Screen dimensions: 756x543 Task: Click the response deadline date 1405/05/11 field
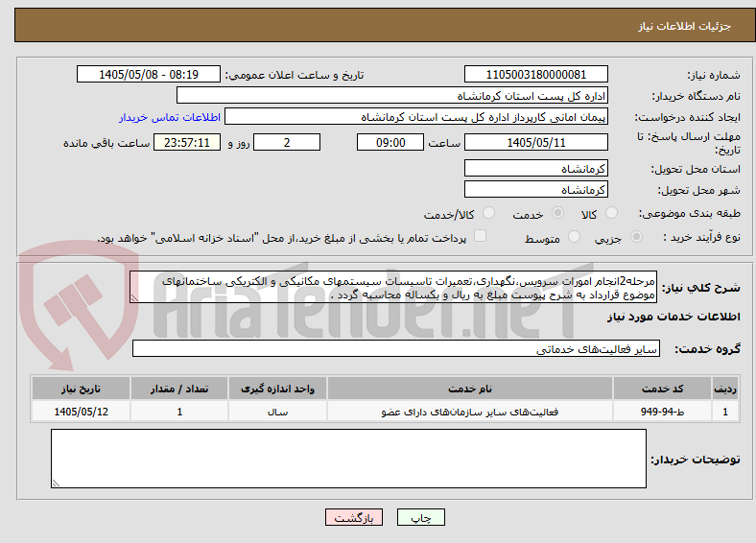point(536,142)
